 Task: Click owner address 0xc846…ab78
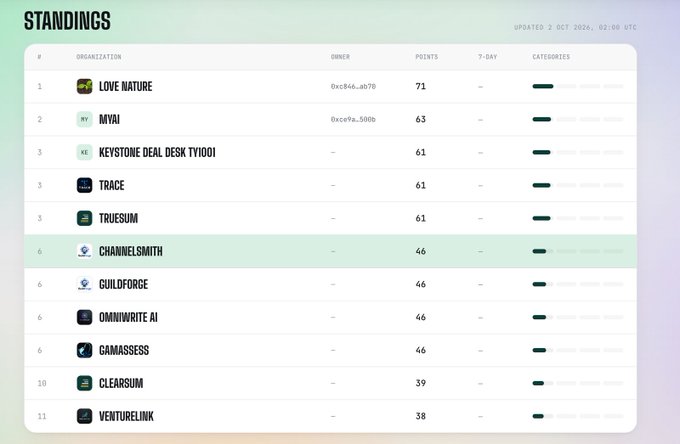(353, 86)
